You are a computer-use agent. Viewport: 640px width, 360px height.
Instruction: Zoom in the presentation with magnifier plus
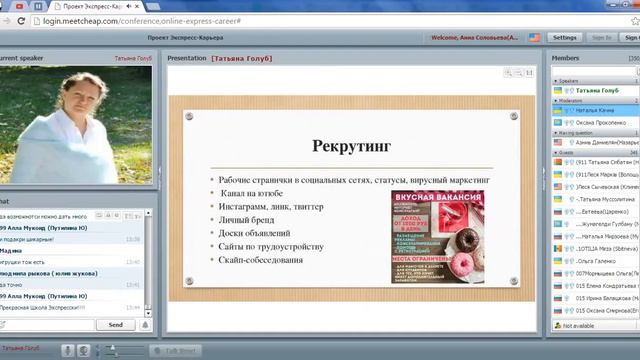[x=508, y=73]
